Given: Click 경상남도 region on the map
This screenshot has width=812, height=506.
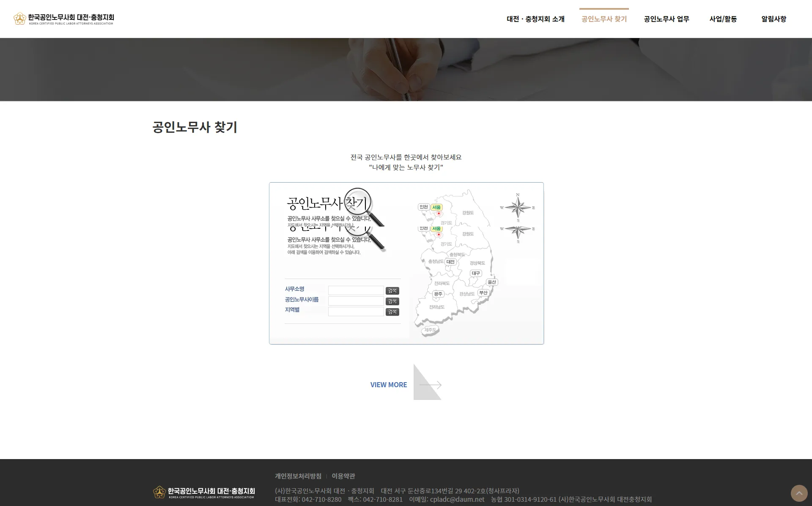Looking at the screenshot, I should point(467,294).
